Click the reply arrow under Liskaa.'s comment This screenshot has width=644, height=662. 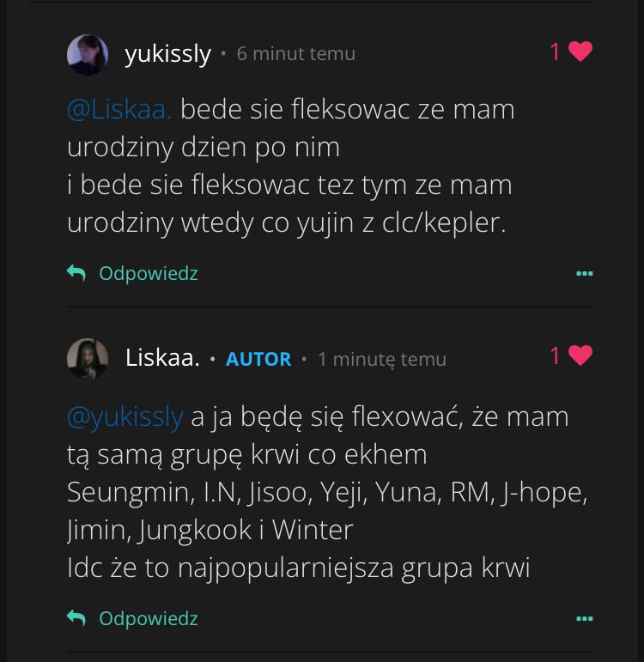76,618
